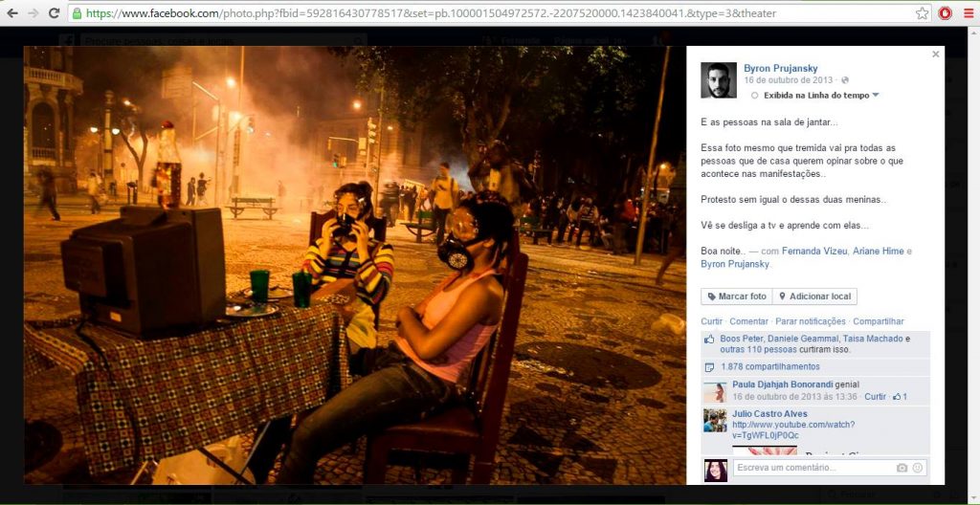Close the photo theater with X
The width and height of the screenshot is (980, 505).
936,55
